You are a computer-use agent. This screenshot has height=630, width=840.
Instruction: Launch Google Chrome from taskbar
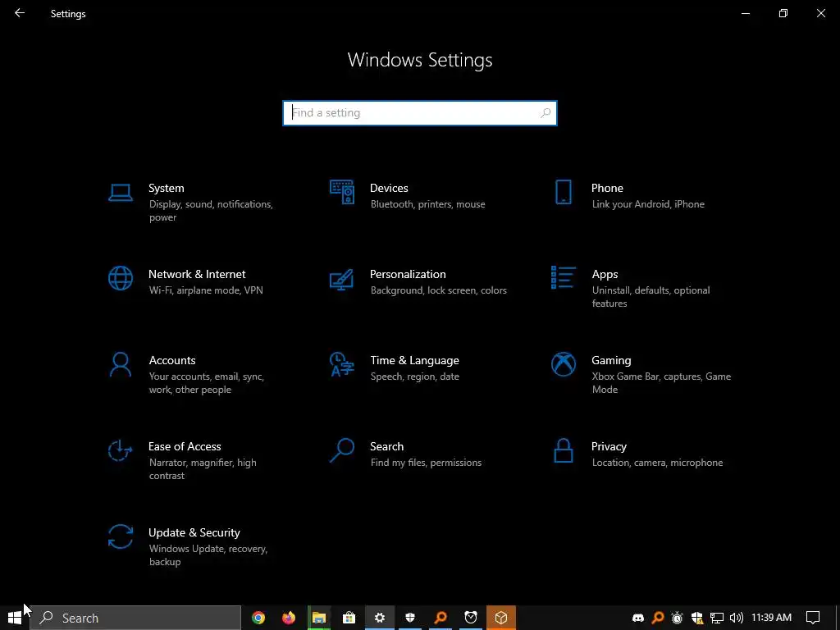point(258,618)
